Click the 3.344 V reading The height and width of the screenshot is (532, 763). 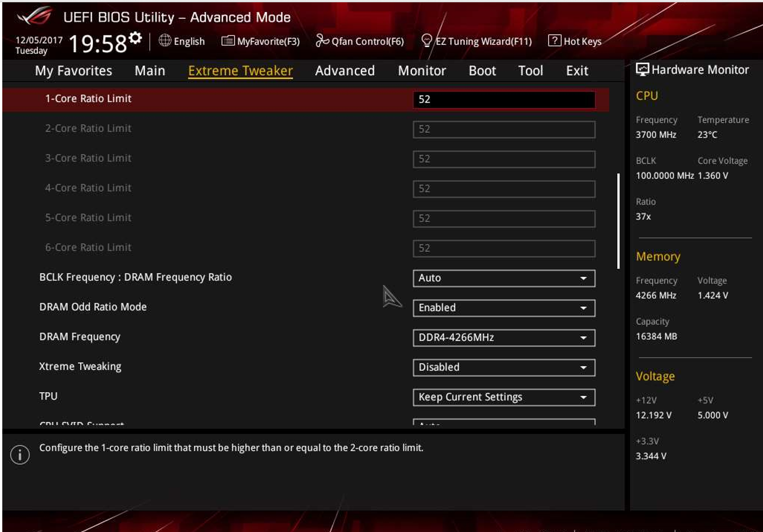click(651, 456)
